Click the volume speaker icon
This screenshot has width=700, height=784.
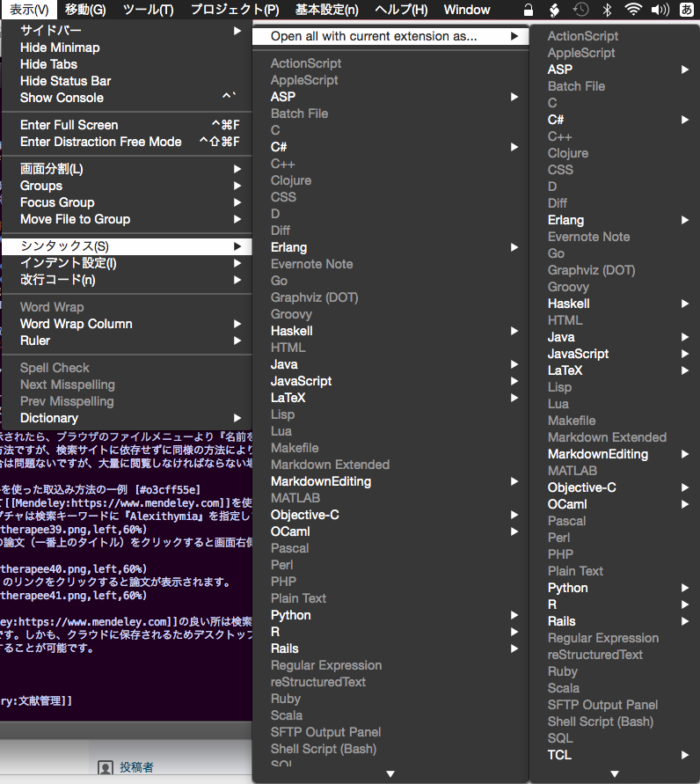pos(660,10)
